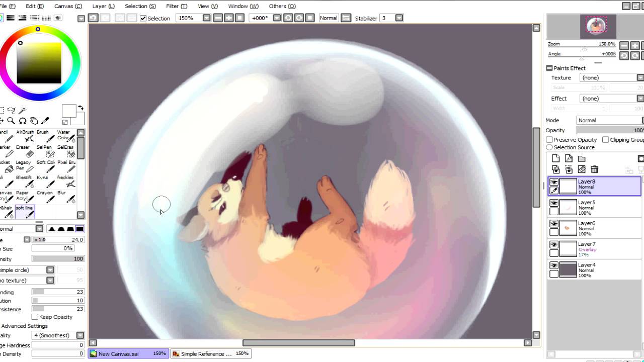Select the Selection Source radio button
Image resolution: width=644 pixels, height=362 pixels.
coord(549,147)
